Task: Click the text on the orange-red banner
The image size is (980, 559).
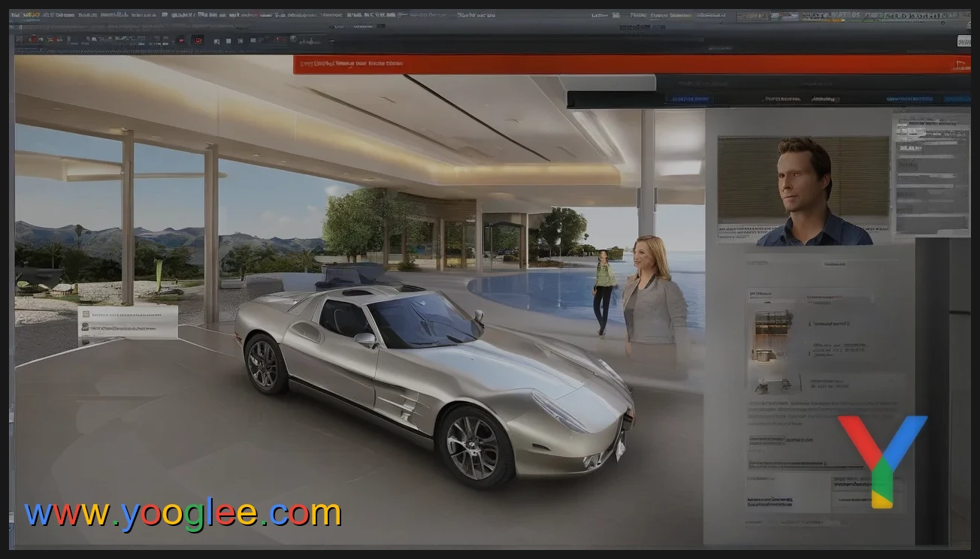Action: click(x=352, y=64)
